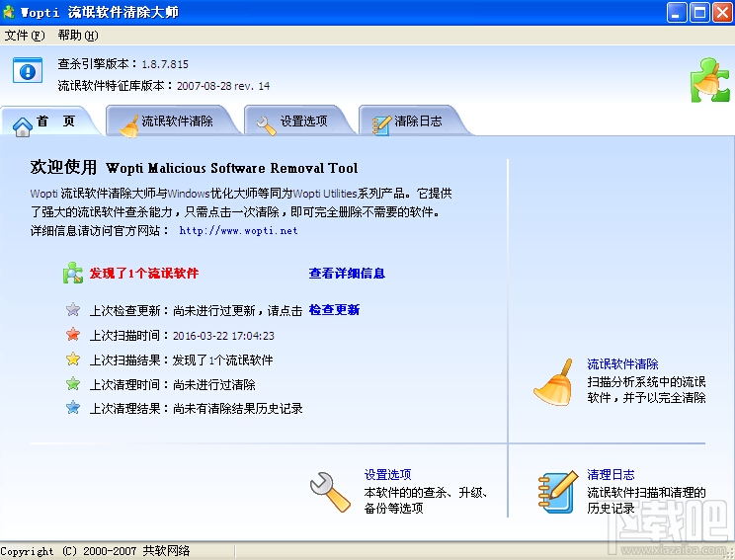Open the 文件(F) menu
735x560 pixels.
pos(25,36)
